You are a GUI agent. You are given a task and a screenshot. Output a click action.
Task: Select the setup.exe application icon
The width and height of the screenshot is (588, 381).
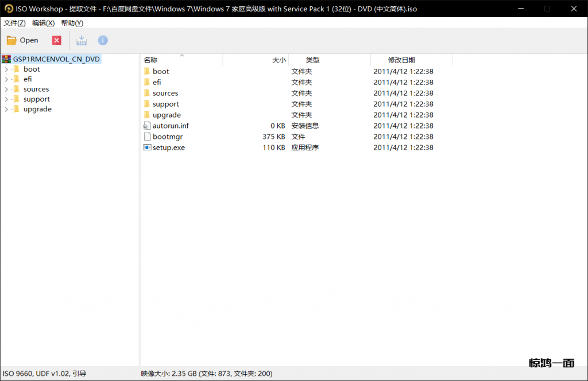pos(147,147)
